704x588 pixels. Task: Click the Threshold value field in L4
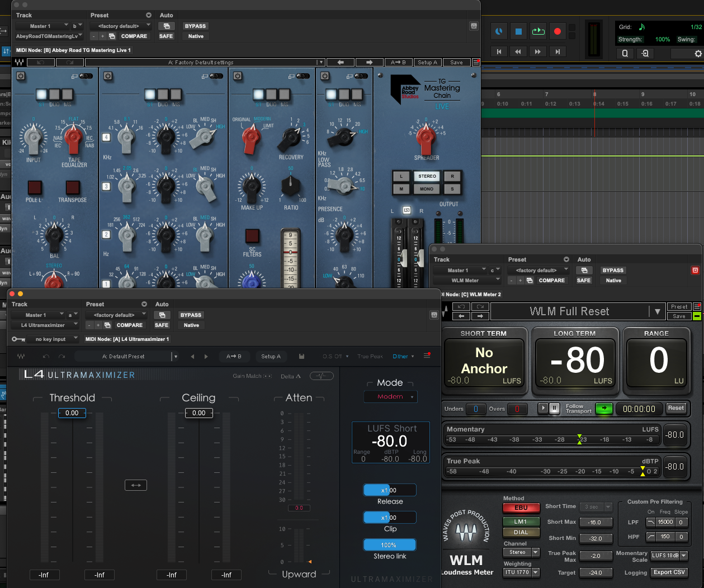pyautogui.click(x=73, y=412)
